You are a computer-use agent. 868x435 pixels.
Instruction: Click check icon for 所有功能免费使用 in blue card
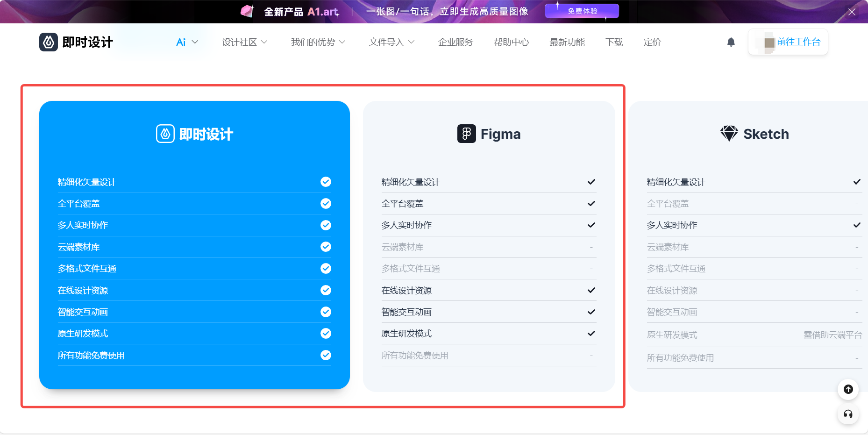click(x=326, y=355)
